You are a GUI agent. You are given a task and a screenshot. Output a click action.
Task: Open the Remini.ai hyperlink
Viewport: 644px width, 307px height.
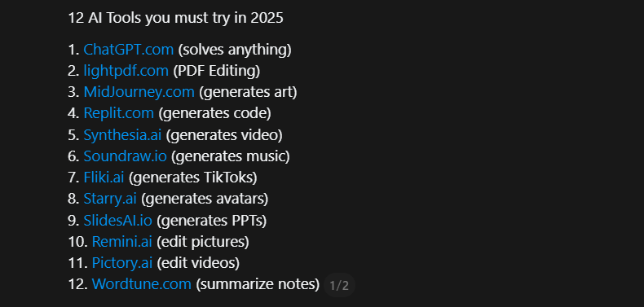(122, 242)
